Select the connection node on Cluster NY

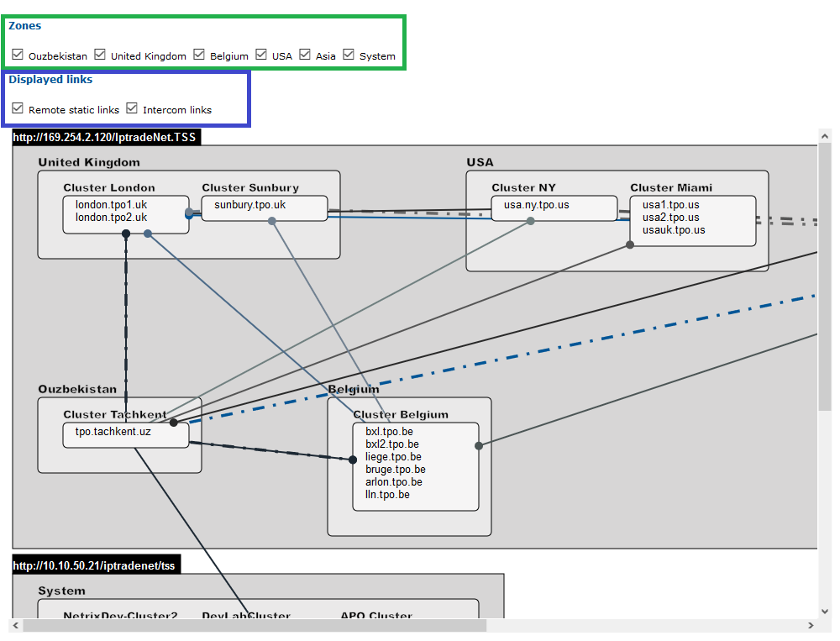(x=530, y=220)
